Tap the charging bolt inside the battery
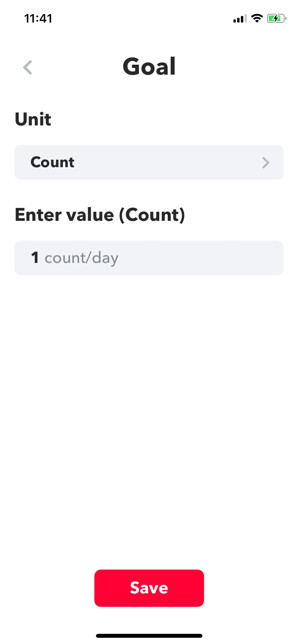 click(276, 18)
